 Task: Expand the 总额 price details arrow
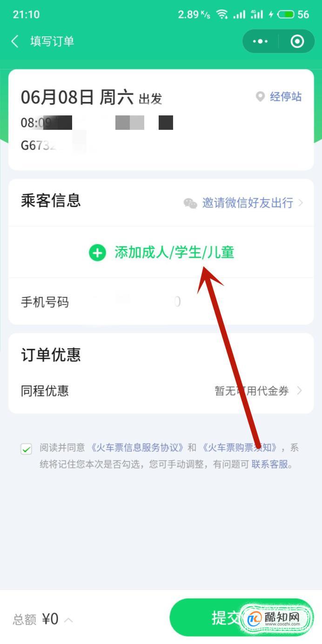[68, 620]
